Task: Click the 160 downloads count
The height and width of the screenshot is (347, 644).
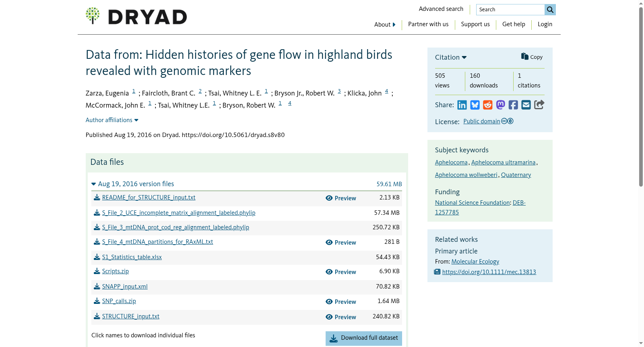Action: (484, 81)
